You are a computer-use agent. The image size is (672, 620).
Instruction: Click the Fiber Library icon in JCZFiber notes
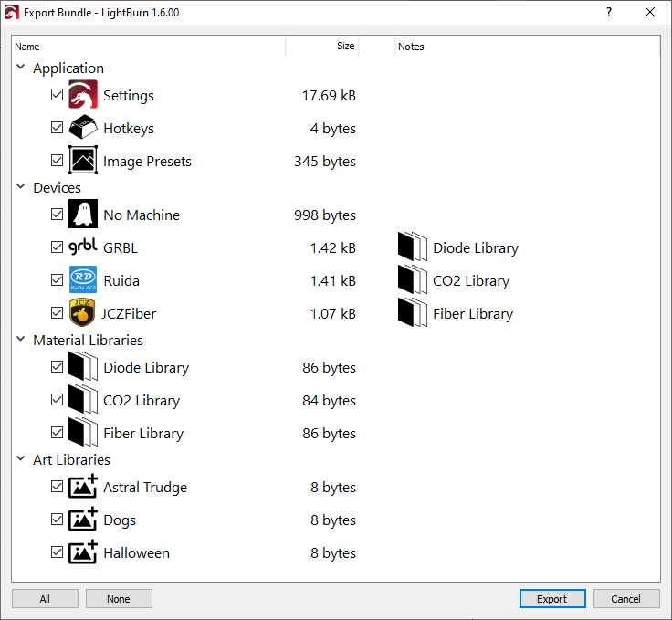point(413,313)
